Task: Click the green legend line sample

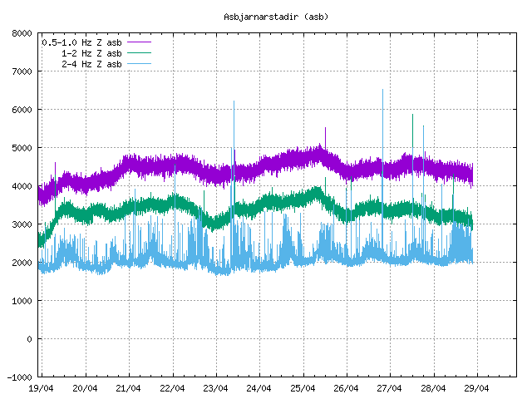Action: (139, 53)
